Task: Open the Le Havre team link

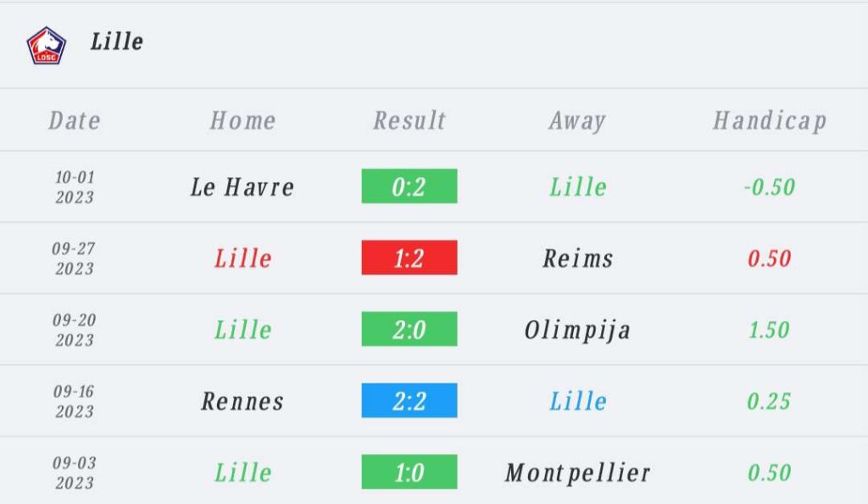Action: (242, 186)
